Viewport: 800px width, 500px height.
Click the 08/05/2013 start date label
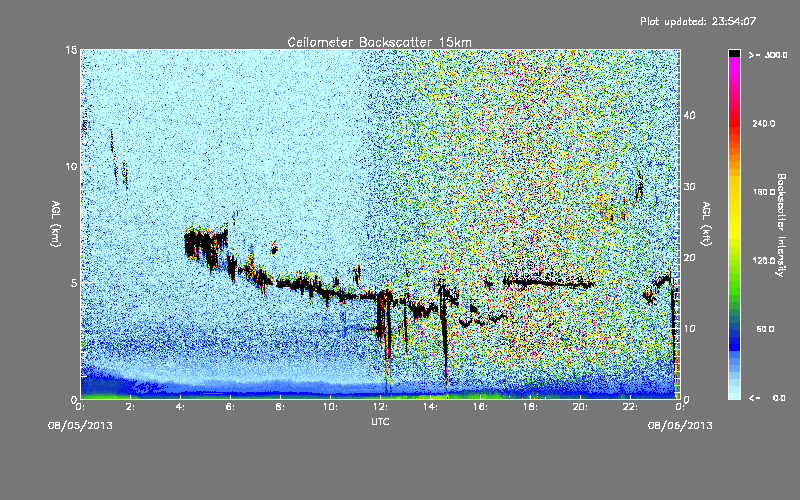tap(80, 426)
